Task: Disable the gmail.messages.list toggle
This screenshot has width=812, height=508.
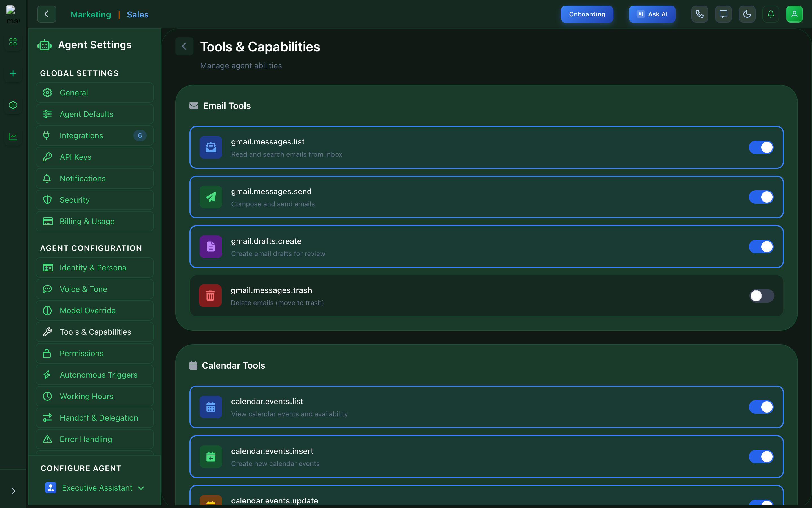Action: click(x=761, y=147)
